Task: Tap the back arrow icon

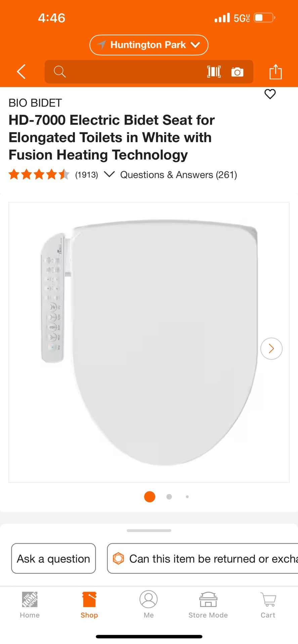Action: (x=21, y=71)
